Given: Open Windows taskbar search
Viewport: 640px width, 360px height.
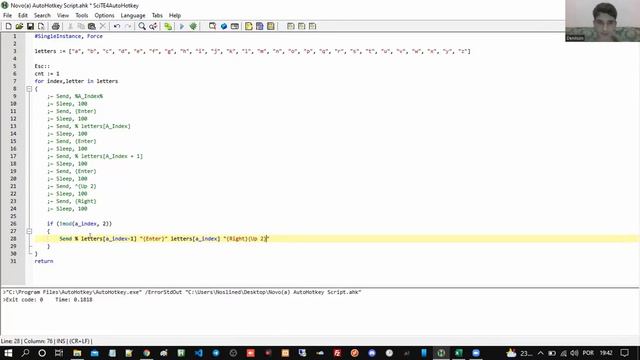Looking at the screenshot, I should [25, 353].
